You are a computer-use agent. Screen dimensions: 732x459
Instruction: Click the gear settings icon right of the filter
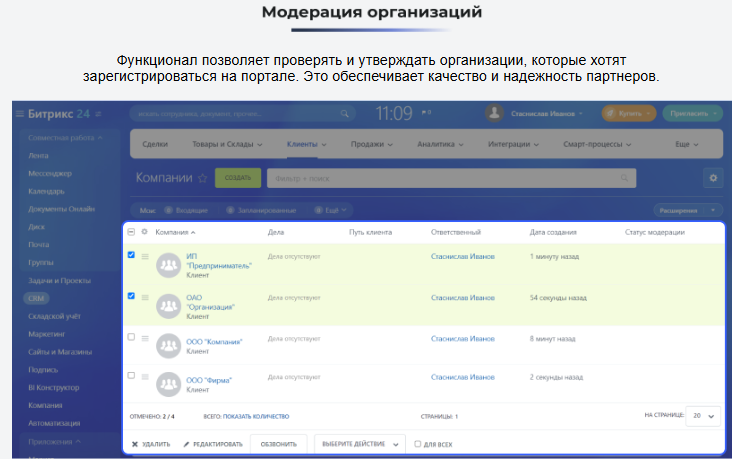point(713,178)
